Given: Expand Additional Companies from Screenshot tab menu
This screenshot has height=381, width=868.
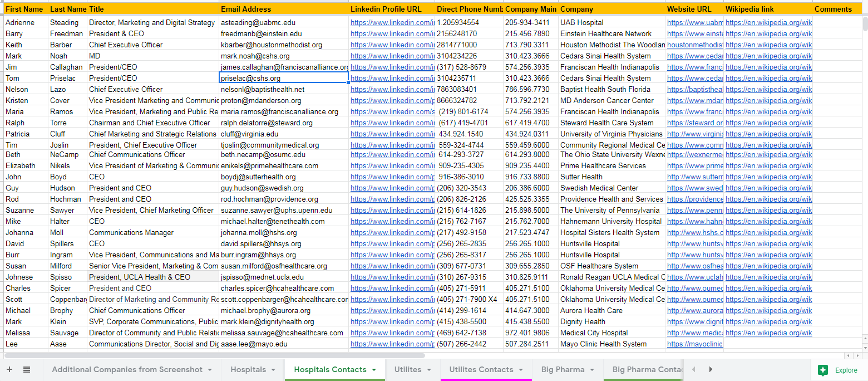Looking at the screenshot, I should 210,370.
